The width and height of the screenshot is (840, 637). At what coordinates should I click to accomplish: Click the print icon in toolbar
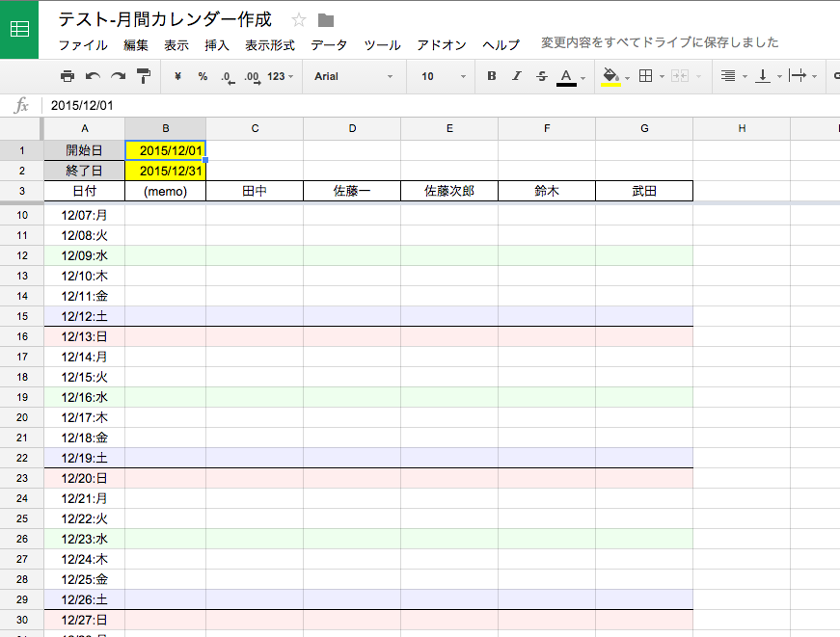click(68, 76)
